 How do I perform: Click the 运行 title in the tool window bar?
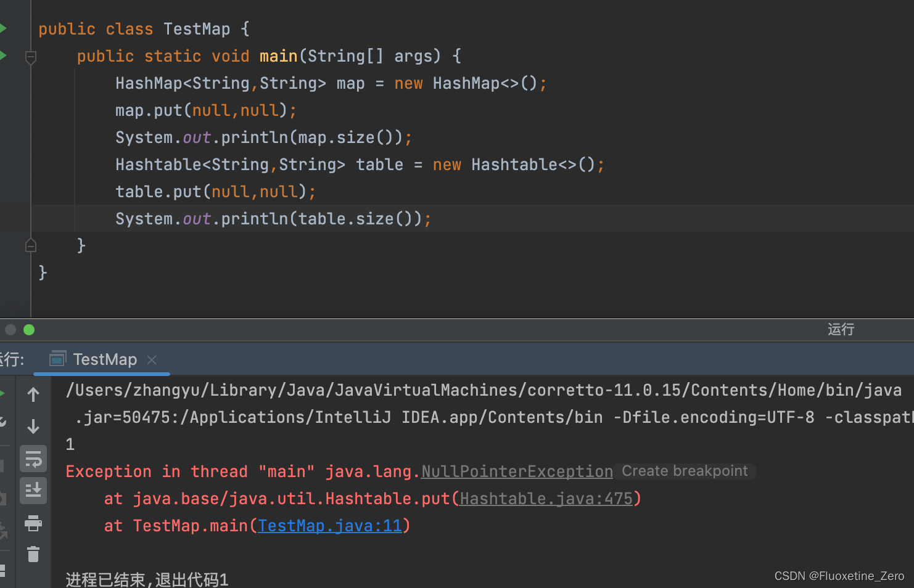(841, 329)
